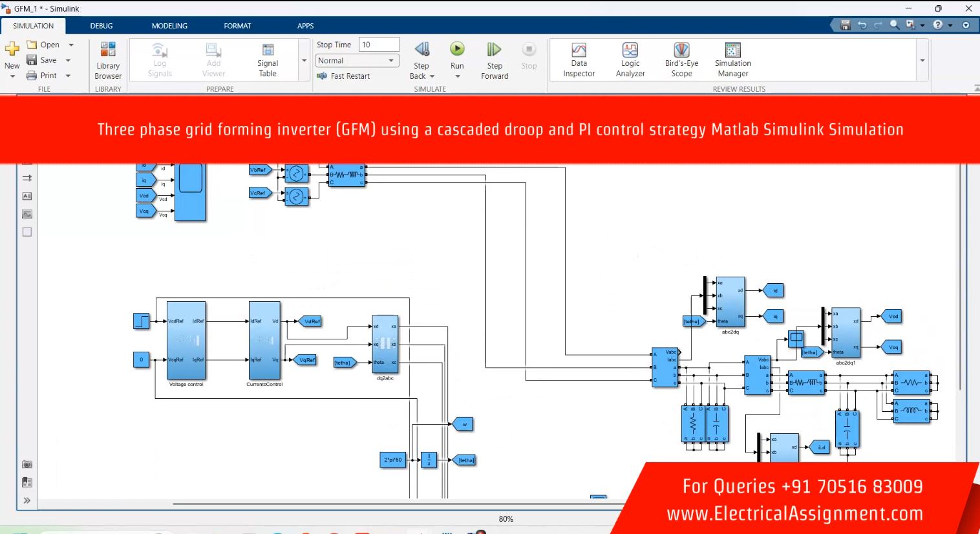Screen dimensions: 980x534
Task: Click the annotation text palette icon
Action: [x=27, y=196]
